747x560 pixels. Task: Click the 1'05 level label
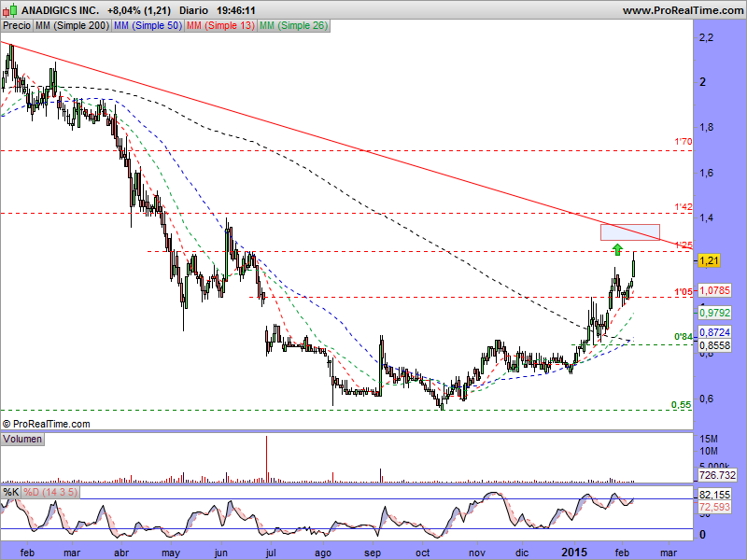684,292
